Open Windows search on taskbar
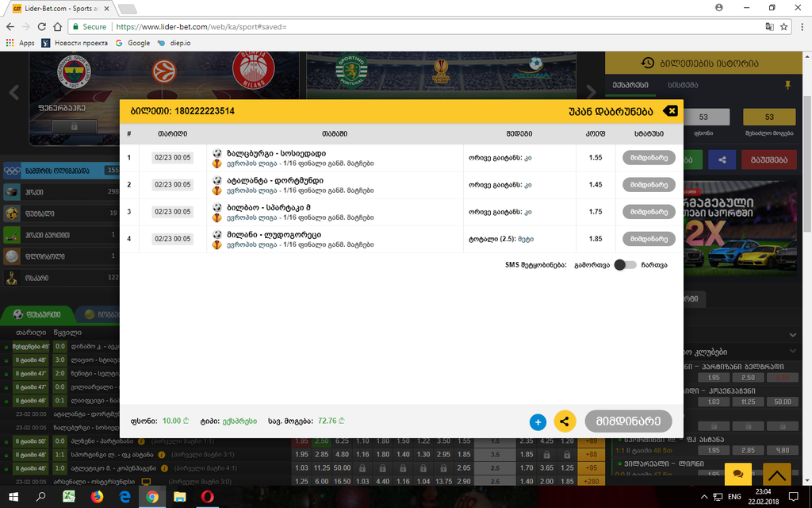This screenshot has height=508, width=812. (41, 497)
